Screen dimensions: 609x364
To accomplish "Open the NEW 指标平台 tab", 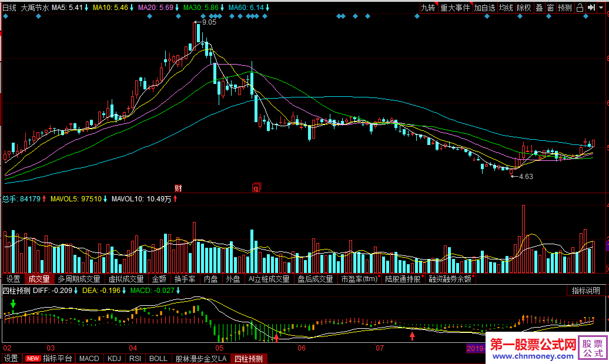I will (49, 359).
